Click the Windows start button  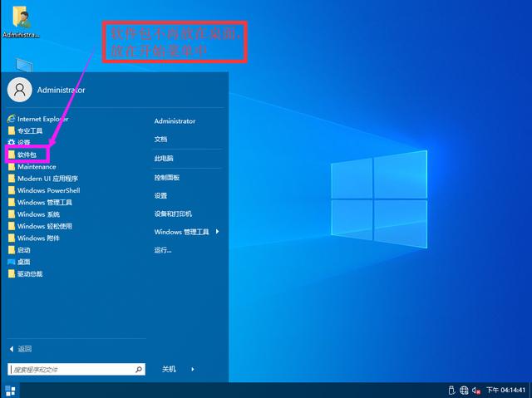point(10,391)
